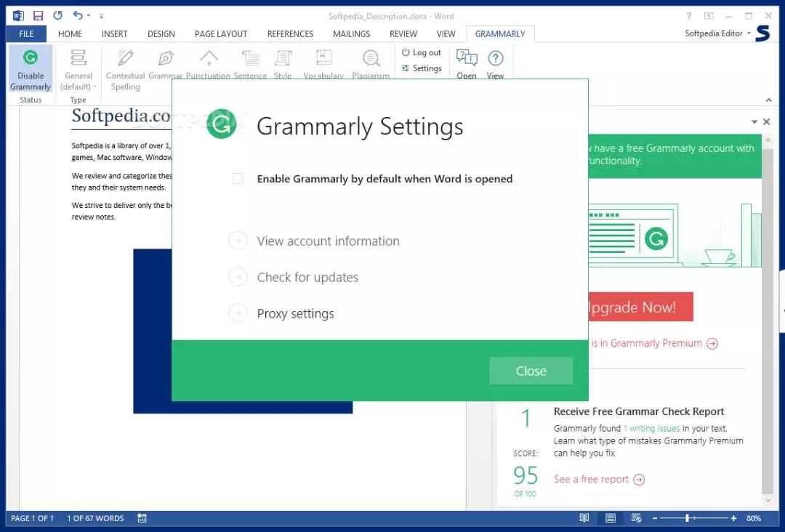Open the REVIEW ribbon tab

(403, 34)
